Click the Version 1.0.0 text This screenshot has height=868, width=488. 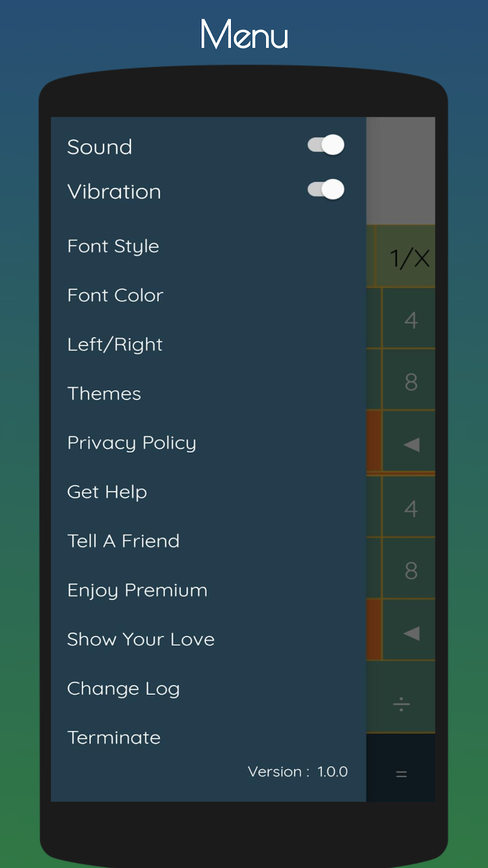tap(298, 771)
